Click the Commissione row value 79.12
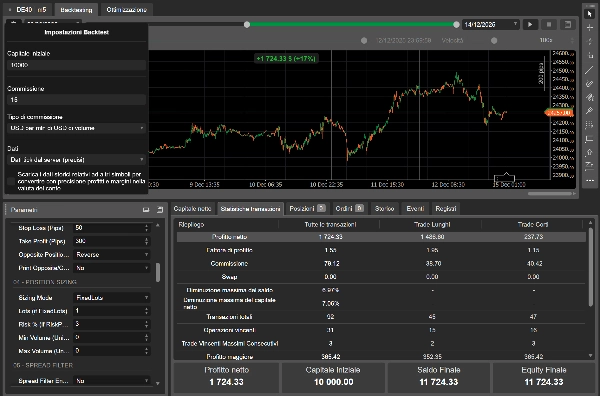Viewport: 600px width, 396px height. [x=330, y=264]
